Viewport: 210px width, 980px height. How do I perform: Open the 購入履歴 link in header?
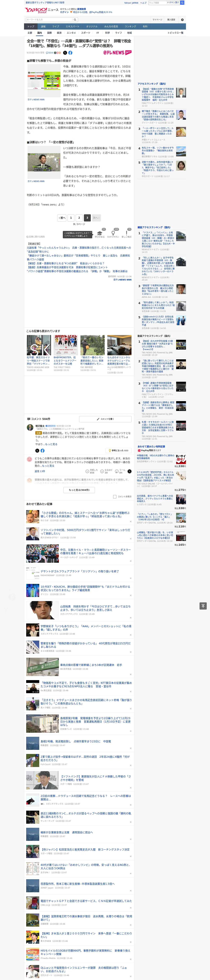(171, 19)
